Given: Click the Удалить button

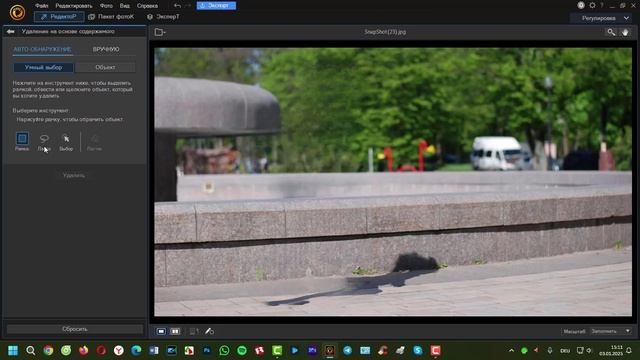Looking at the screenshot, I should tap(74, 175).
